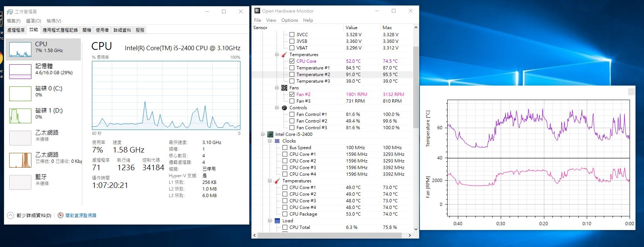Image resolution: width=644 pixels, height=247 pixels.
Task: Switch to the 開機 tab
Action: coord(87,30)
